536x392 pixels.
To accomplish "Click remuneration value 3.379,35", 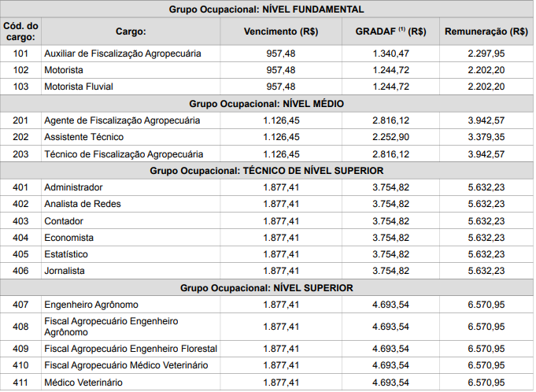I will (486, 137).
